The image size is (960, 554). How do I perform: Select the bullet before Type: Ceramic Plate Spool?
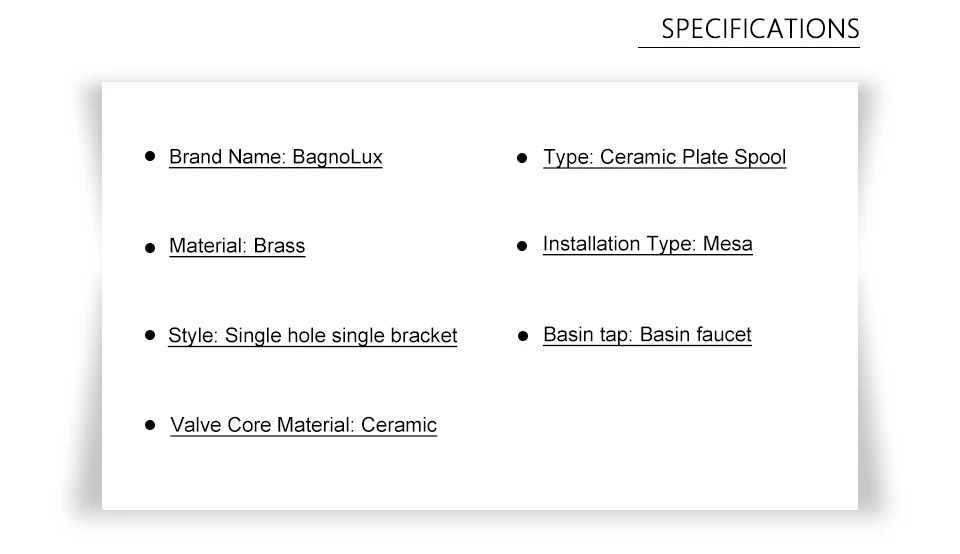522,158
